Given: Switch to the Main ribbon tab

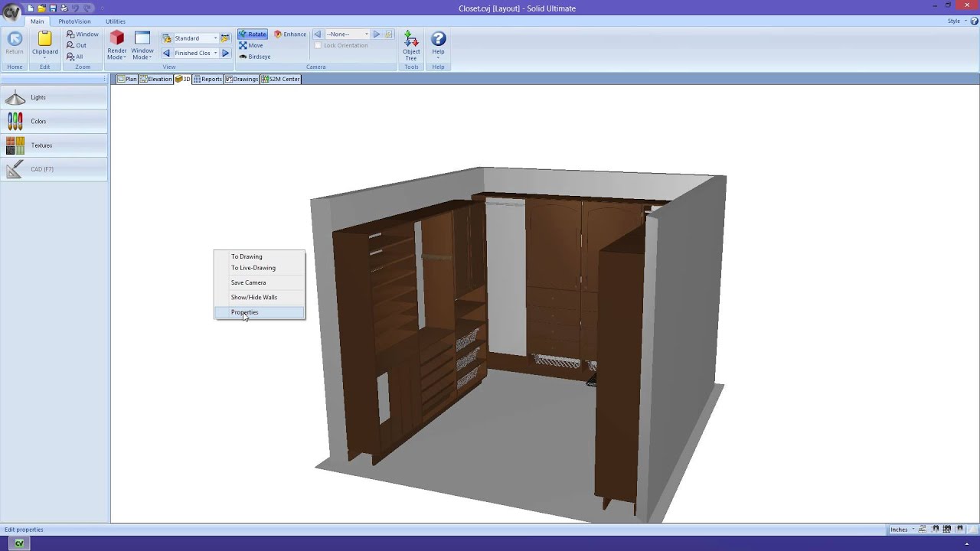Looking at the screenshot, I should tap(37, 21).
